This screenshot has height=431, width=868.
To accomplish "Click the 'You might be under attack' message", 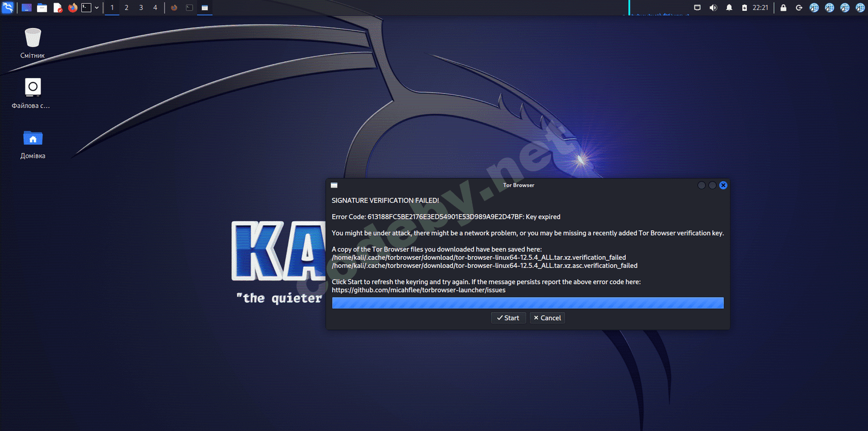I will (x=528, y=233).
